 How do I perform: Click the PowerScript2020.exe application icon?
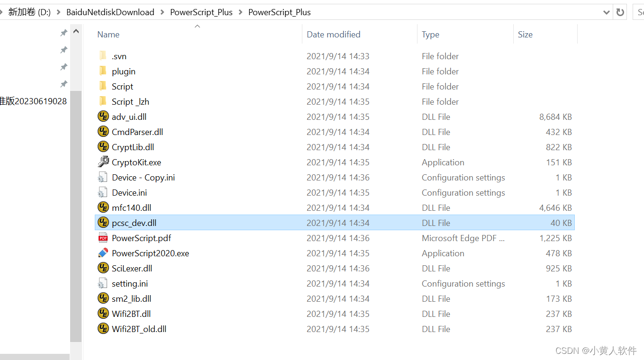coord(103,253)
